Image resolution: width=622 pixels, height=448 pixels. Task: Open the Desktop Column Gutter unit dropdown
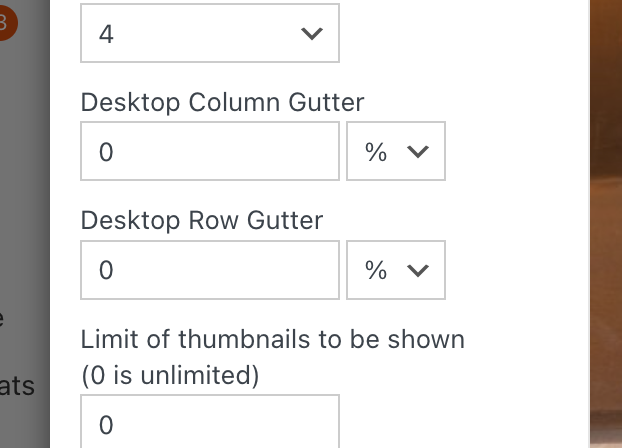tap(395, 152)
